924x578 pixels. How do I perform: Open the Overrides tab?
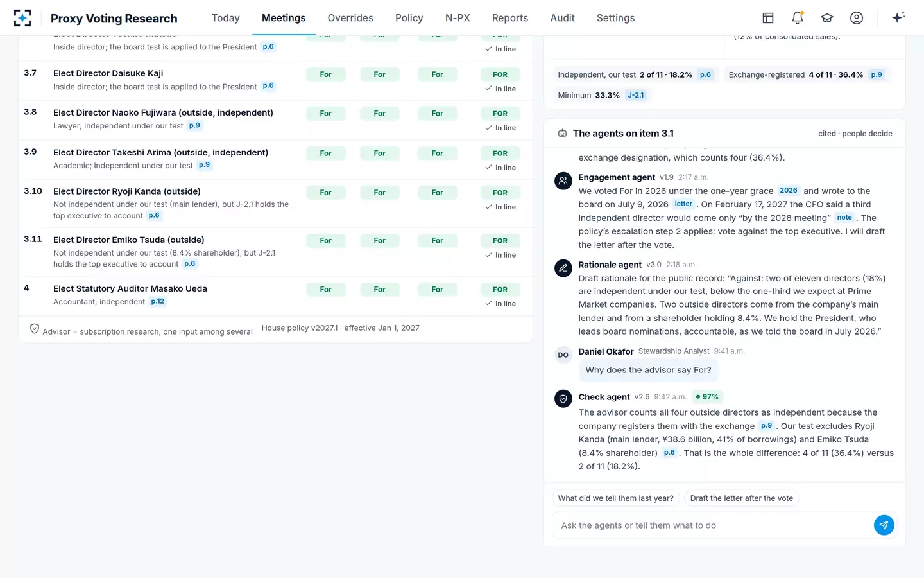pos(350,18)
